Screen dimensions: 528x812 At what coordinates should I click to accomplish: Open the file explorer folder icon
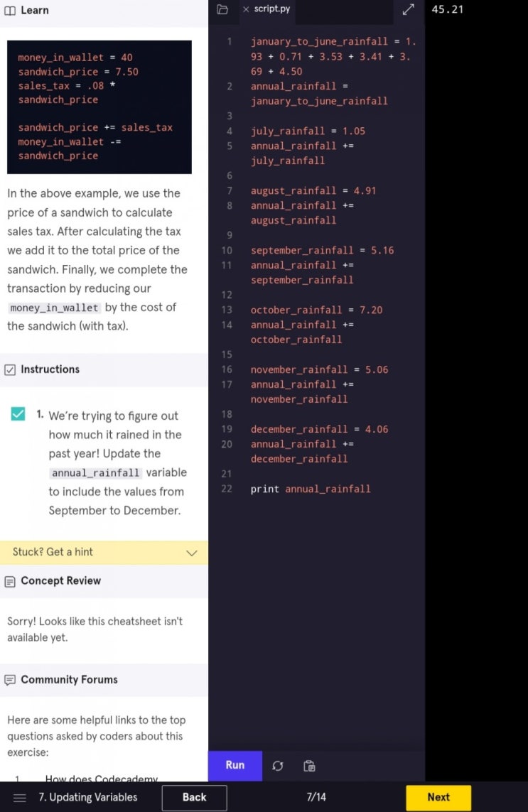(x=222, y=9)
